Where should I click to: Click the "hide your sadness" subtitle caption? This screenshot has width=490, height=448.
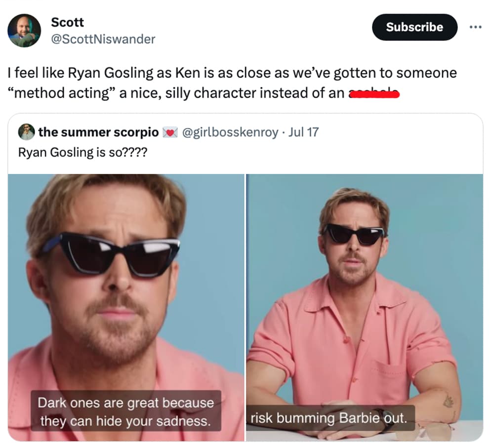pyautogui.click(x=125, y=411)
